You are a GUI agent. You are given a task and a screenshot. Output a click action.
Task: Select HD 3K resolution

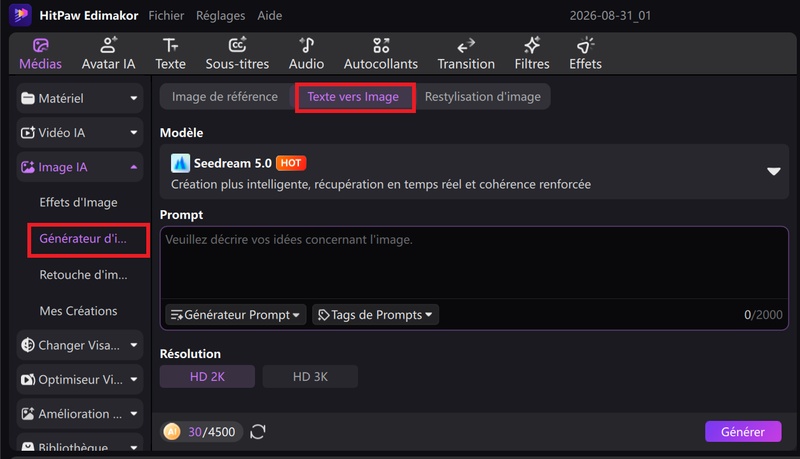[310, 377]
